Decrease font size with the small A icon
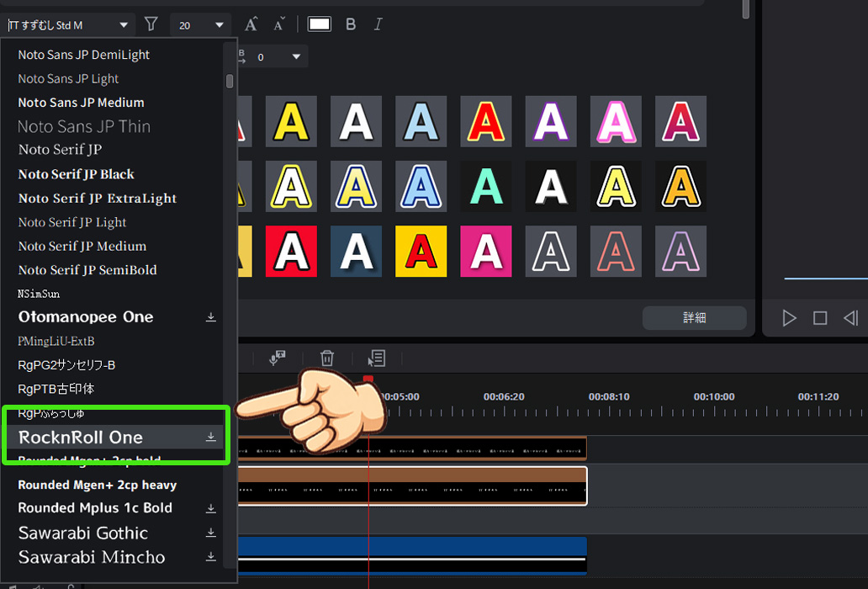Image resolution: width=868 pixels, height=589 pixels. [279, 24]
